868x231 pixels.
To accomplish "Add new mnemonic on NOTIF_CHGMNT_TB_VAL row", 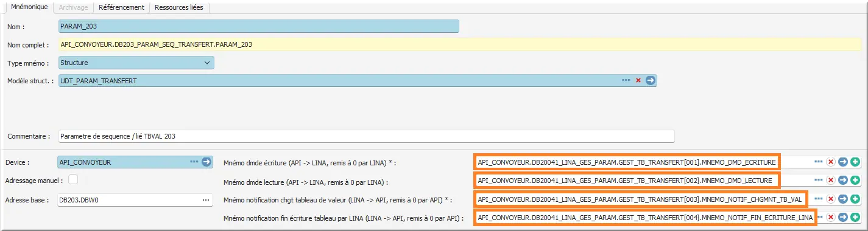I will [855, 199].
